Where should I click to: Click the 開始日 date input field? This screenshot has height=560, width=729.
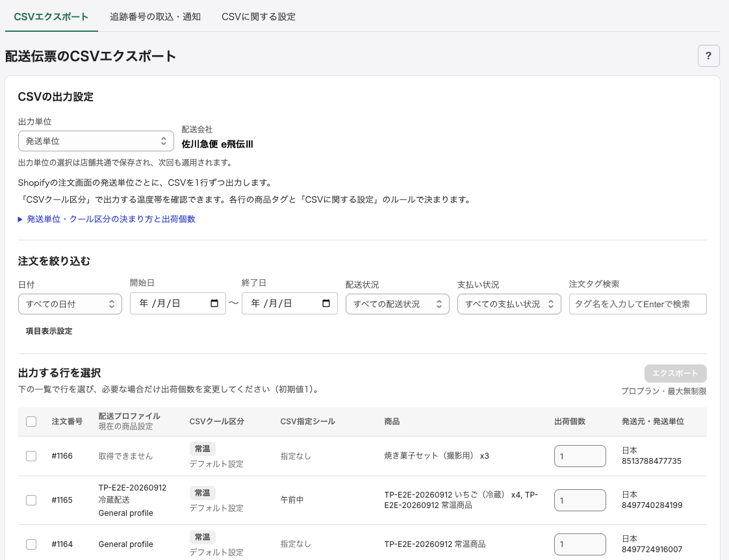pyautogui.click(x=177, y=303)
